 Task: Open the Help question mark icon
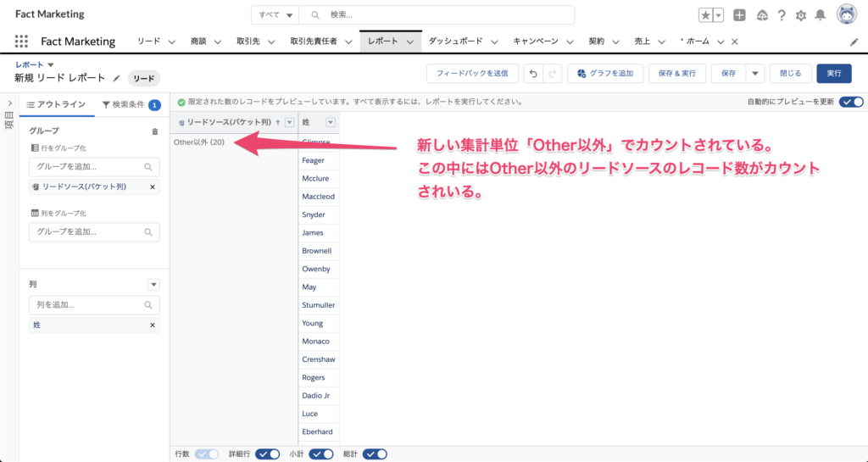tap(781, 15)
